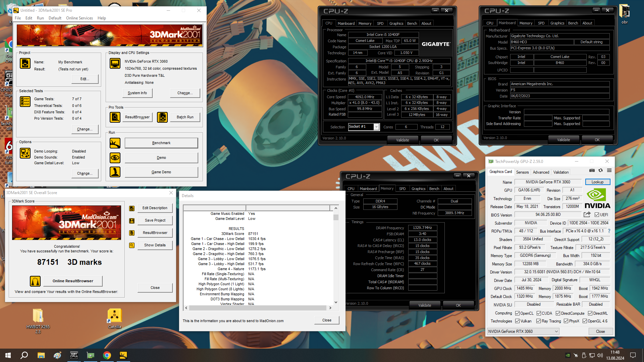644x362 pixels.
Task: Toggle the DirectML checkbox
Action: 590,313
